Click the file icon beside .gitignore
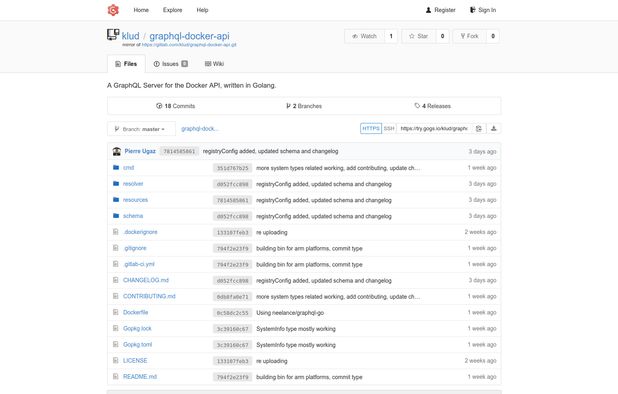 [x=115, y=248]
